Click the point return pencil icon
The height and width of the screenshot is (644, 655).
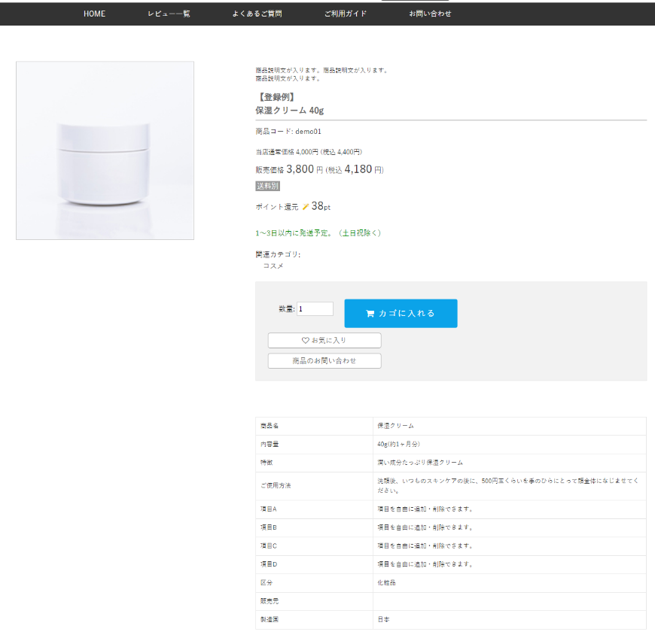click(x=306, y=207)
